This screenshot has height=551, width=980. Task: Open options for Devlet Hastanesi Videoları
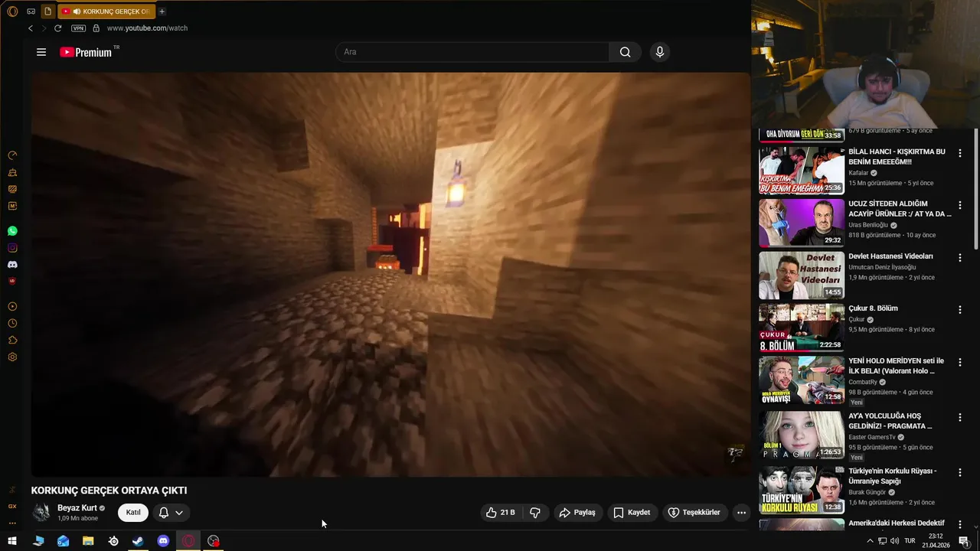tap(960, 258)
